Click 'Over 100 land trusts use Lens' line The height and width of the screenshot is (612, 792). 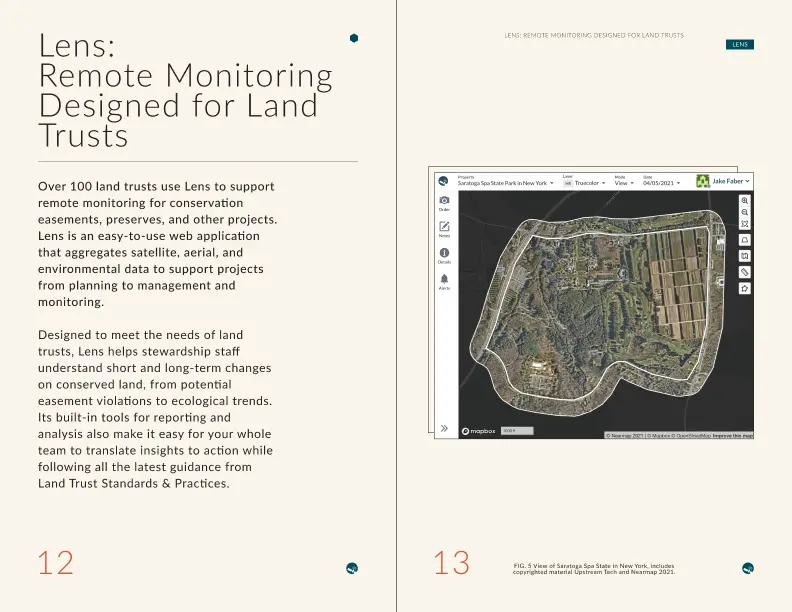click(156, 186)
